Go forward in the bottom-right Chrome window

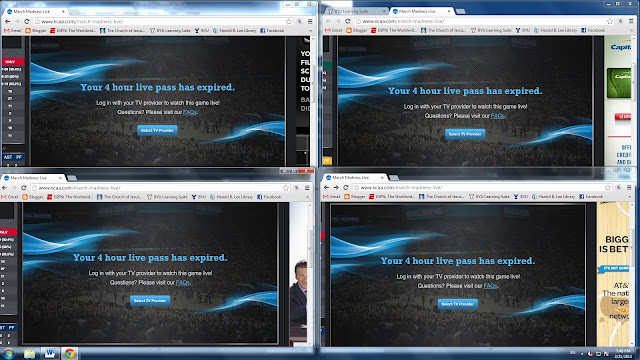point(336,187)
